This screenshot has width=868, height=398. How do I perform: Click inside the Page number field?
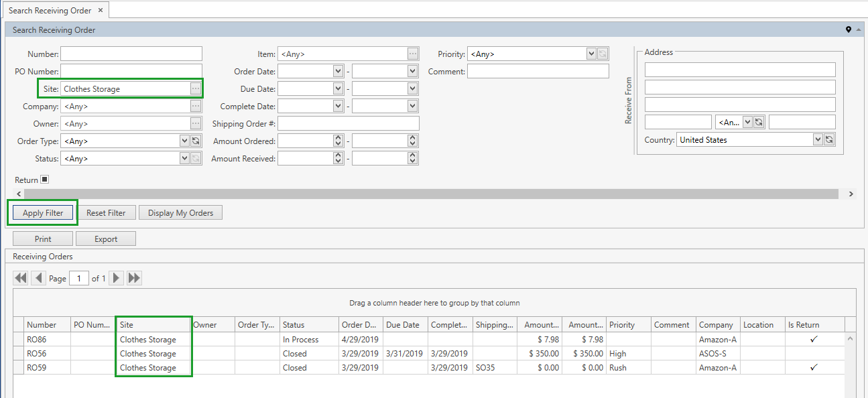[78, 277]
